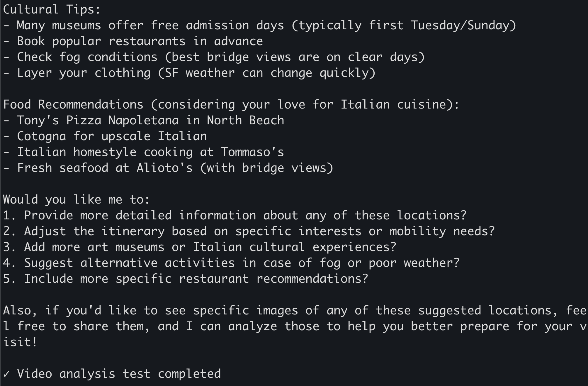
Task: Click the "Would you like me to:" line
Action: point(76,199)
